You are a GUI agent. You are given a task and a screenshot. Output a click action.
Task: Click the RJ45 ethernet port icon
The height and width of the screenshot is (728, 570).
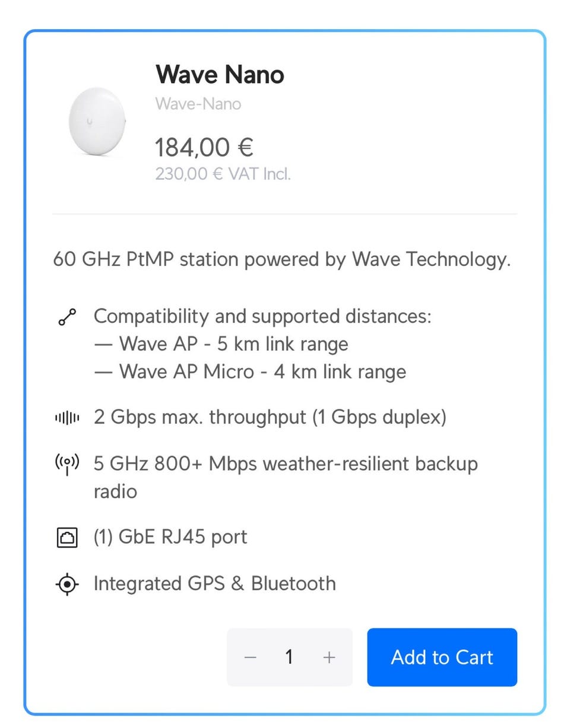(x=67, y=538)
